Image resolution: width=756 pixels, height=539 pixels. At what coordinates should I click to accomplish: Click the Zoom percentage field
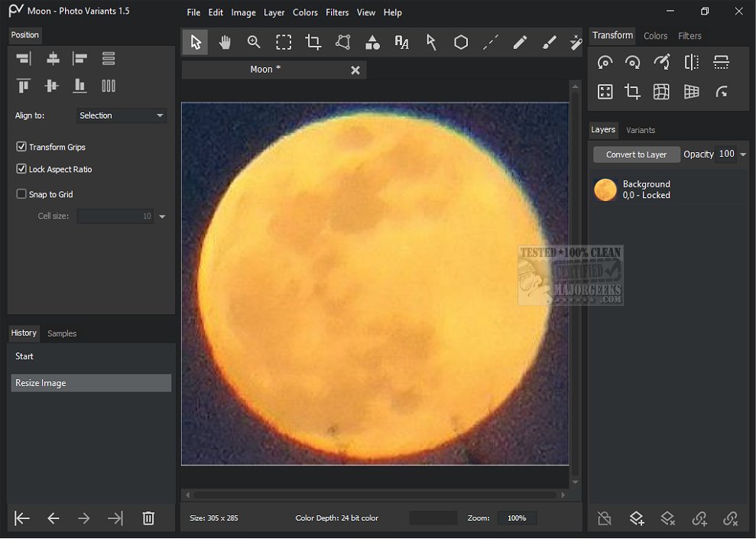point(517,518)
